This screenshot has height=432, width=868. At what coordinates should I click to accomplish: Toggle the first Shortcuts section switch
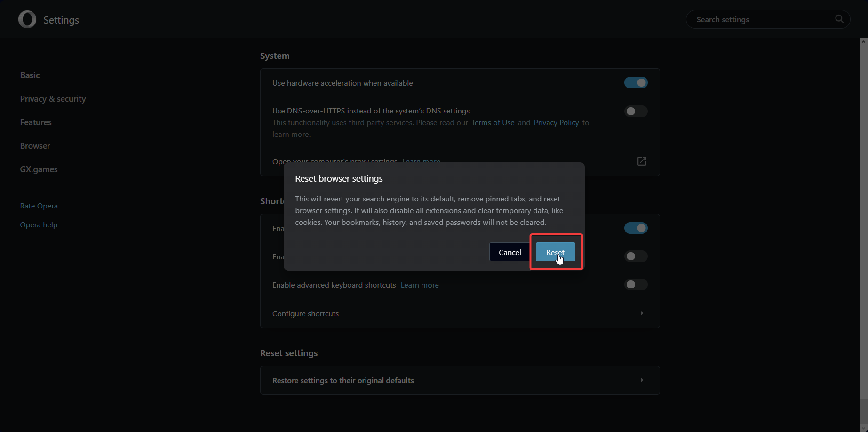(636, 228)
